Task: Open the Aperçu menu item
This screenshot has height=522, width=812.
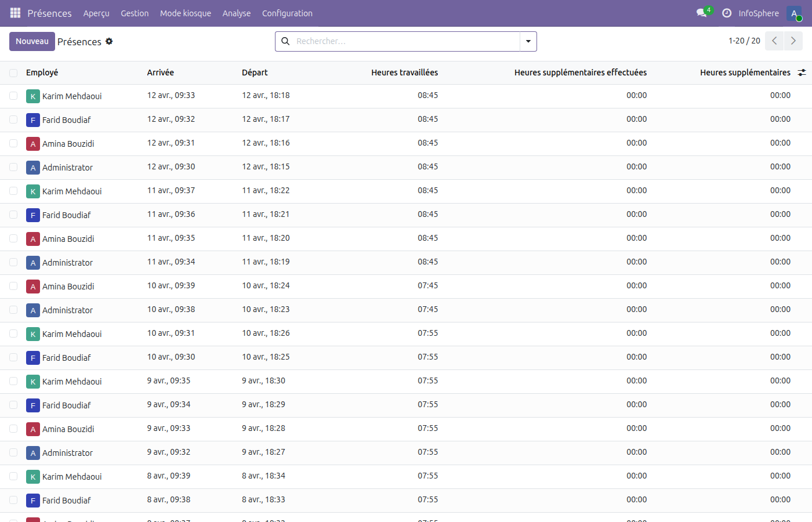Action: (x=96, y=13)
